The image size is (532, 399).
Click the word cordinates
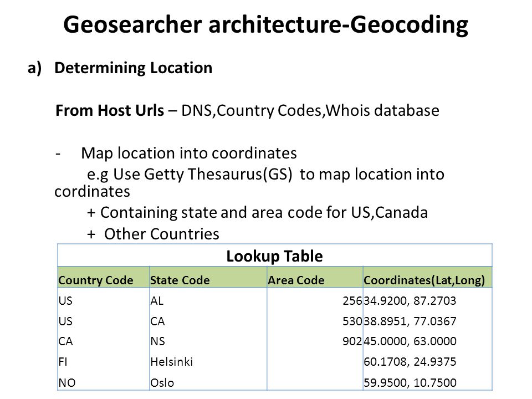[x=93, y=192]
